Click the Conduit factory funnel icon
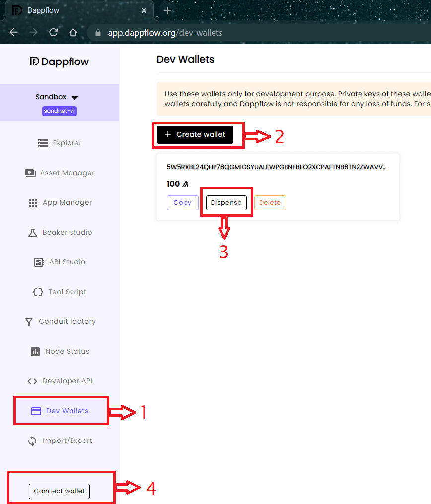Viewport: 431px width, 504px height. (29, 322)
